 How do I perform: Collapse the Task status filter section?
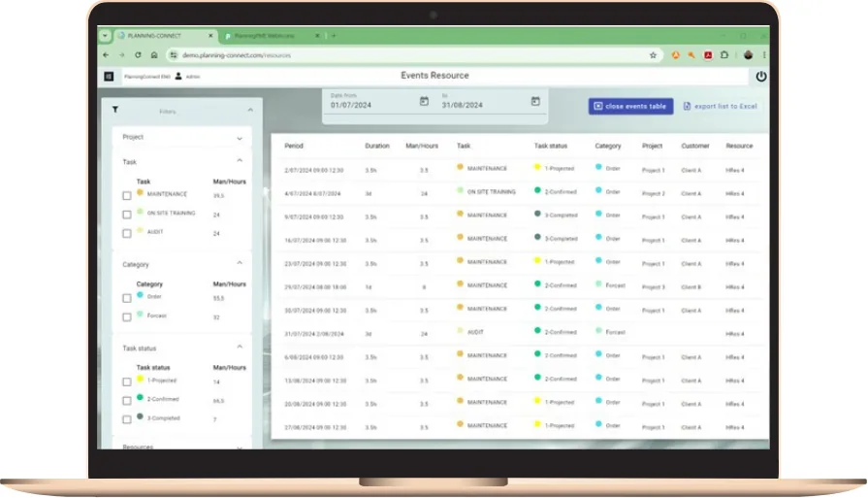tap(240, 347)
